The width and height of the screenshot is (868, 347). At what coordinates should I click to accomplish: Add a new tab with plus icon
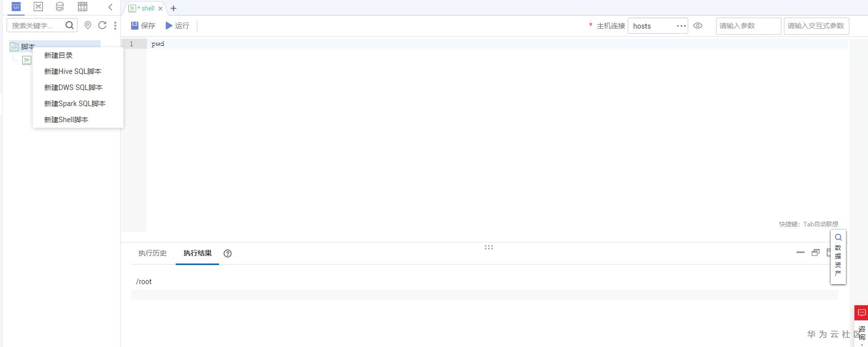coord(174,8)
